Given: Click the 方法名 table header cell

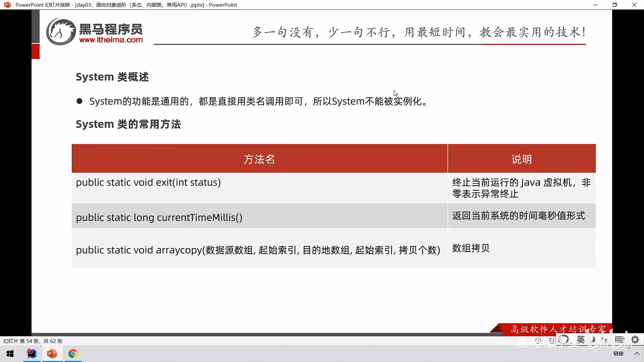Looking at the screenshot, I should click(259, 159).
